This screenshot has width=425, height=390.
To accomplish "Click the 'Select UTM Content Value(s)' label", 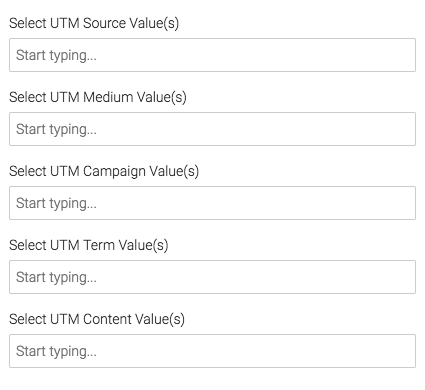I will coord(97,319).
